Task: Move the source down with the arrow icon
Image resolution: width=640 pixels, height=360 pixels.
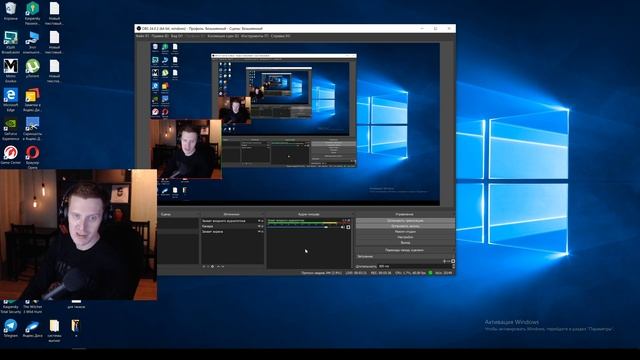Action: [x=222, y=267]
